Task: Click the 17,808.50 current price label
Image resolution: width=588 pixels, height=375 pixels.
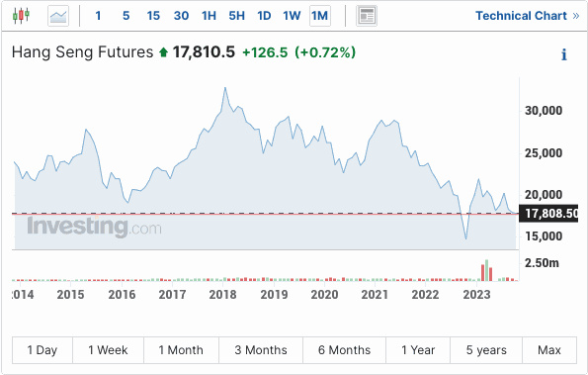Action: point(548,213)
